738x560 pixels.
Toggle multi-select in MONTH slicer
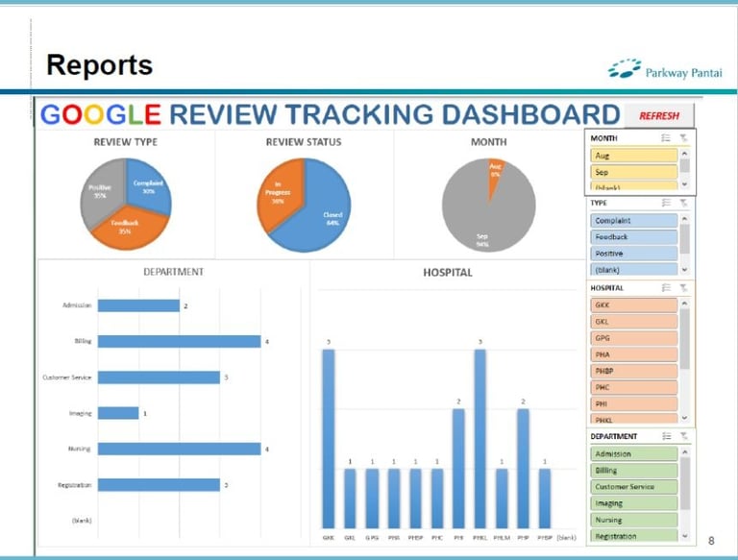pyautogui.click(x=666, y=138)
